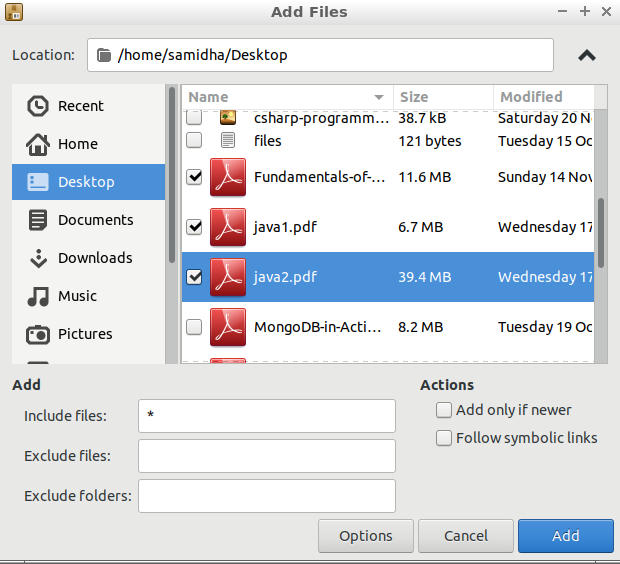Click the Music note icon
The image size is (620, 564).
[38, 296]
